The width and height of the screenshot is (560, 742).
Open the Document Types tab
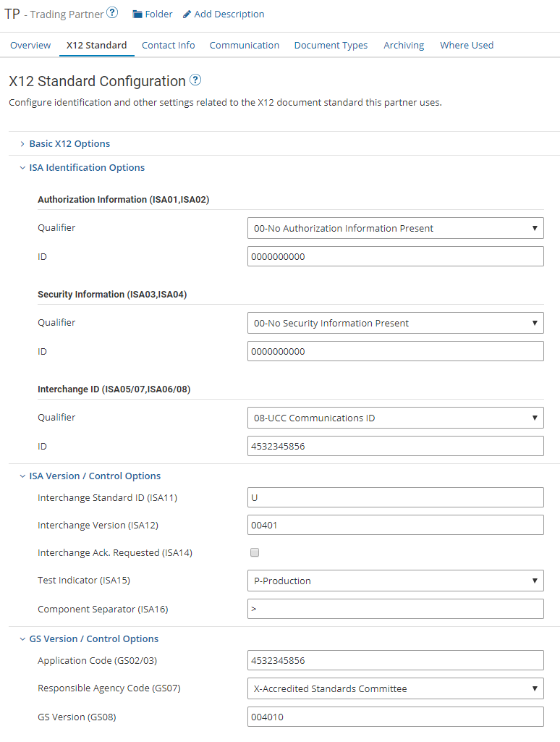click(331, 45)
